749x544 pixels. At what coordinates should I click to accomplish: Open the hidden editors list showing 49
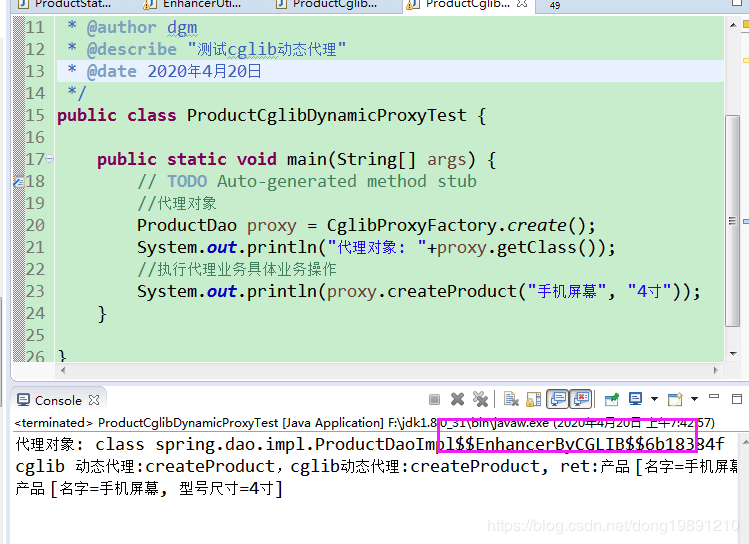coord(554,6)
